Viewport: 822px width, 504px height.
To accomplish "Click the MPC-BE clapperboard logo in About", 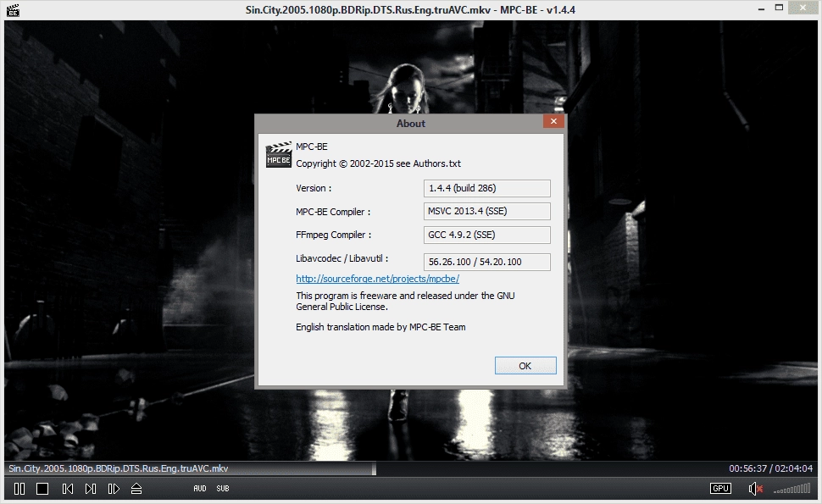I will point(278,154).
